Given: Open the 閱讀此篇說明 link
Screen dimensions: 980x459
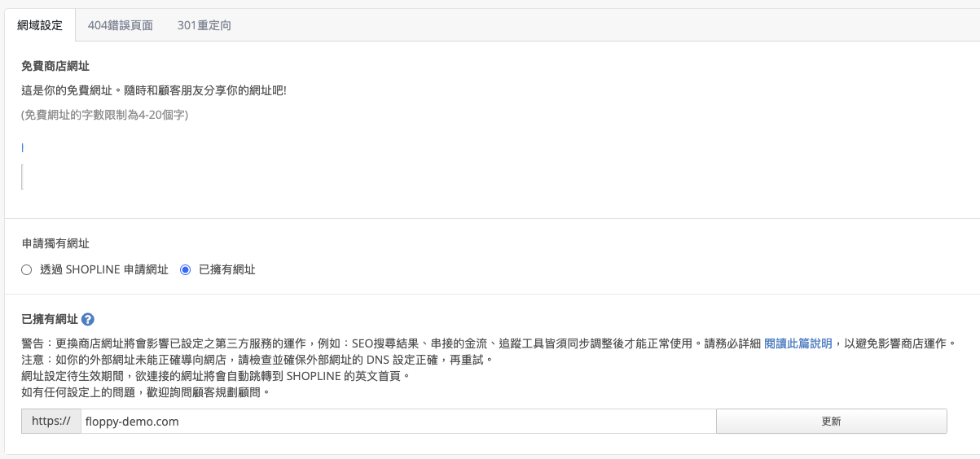Looking at the screenshot, I should click(x=798, y=343).
